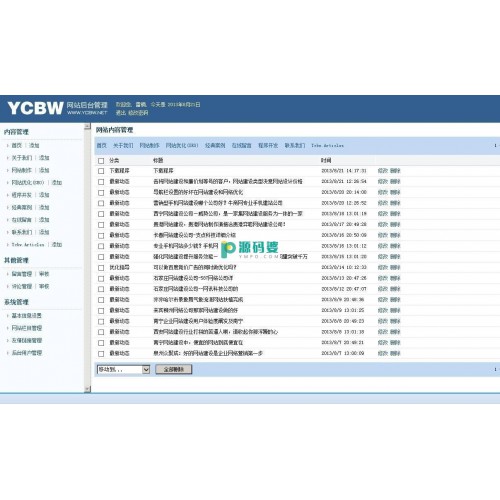Click the source-code watermark logo over the list
Screen dimensions: 500x500
pyautogui.click(x=249, y=249)
